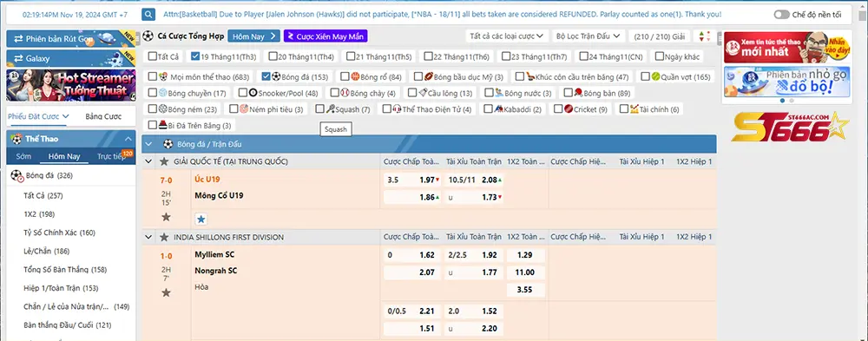The height and width of the screenshot is (341, 868).
Task: Open Tất Cả (257) sidebar entry
Action: 43,195
